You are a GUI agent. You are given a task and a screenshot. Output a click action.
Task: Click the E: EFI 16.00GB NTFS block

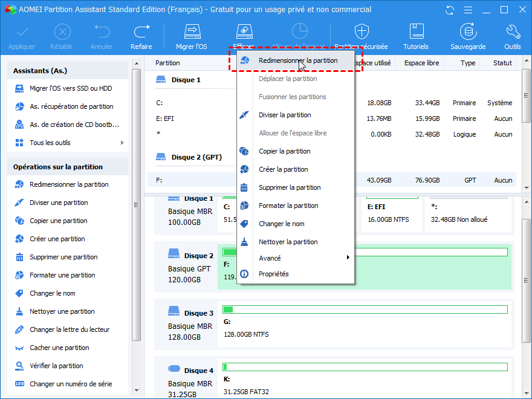(x=392, y=214)
